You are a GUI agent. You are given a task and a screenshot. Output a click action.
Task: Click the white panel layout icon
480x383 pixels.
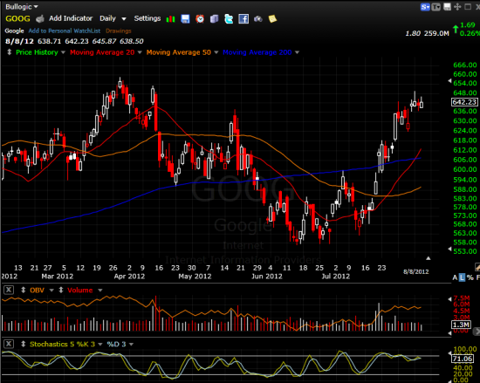[x=447, y=7]
